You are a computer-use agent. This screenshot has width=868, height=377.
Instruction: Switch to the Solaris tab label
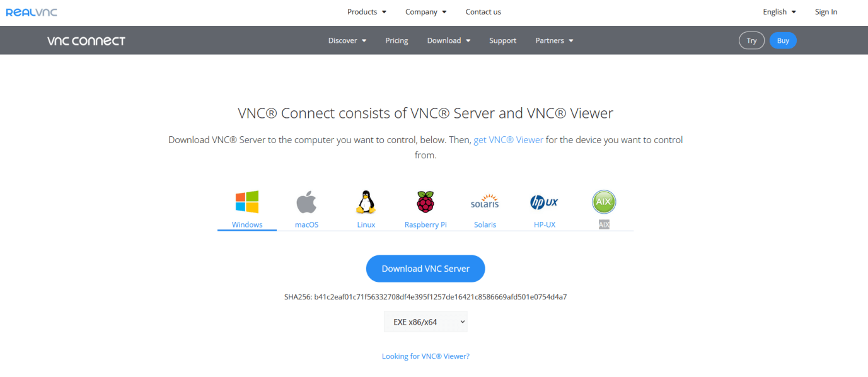(x=485, y=224)
